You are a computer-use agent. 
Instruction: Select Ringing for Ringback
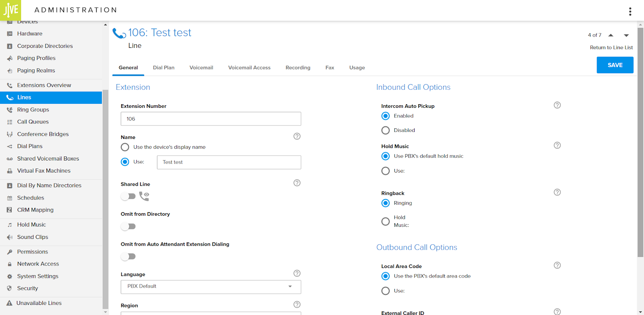click(386, 203)
